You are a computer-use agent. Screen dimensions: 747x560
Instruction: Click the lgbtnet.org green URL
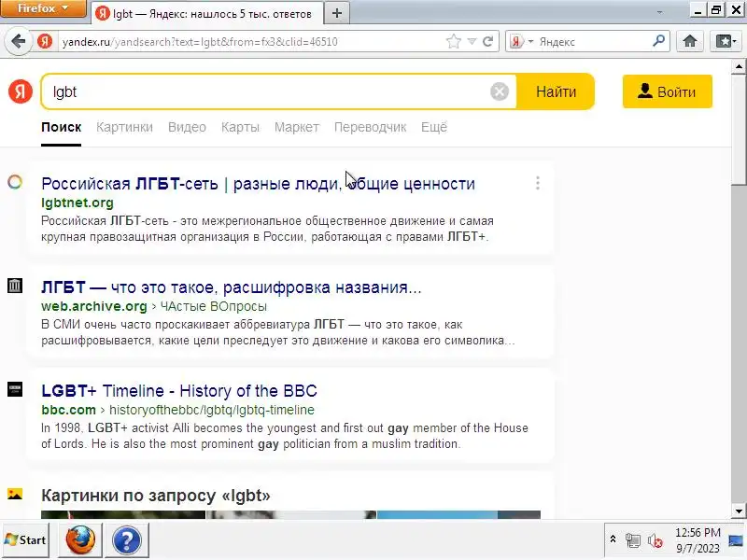tap(78, 203)
